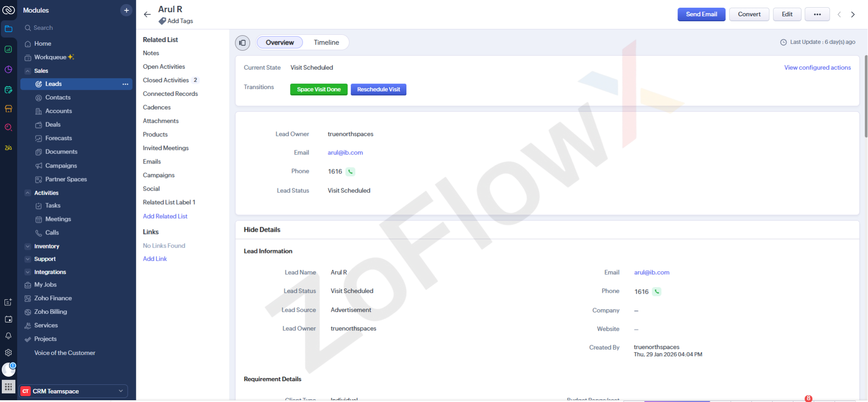
Task: Toggle the related list side panel icon
Action: click(x=243, y=43)
